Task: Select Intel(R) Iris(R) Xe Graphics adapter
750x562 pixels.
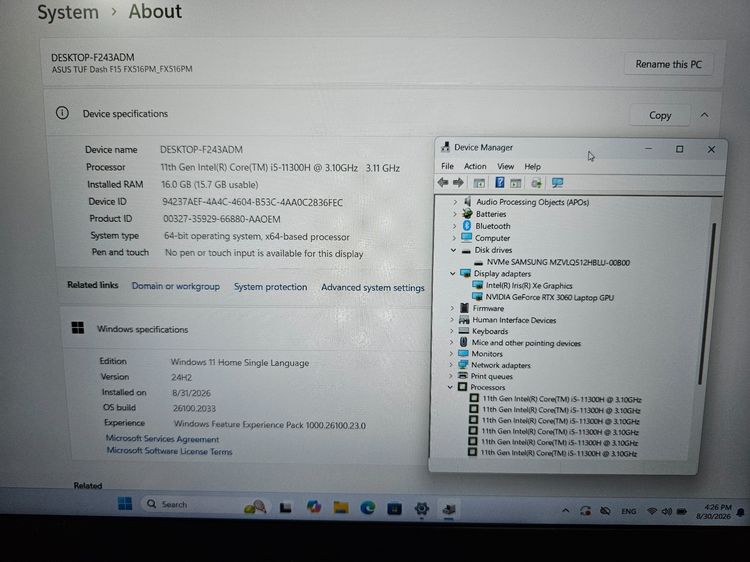Action: point(529,286)
